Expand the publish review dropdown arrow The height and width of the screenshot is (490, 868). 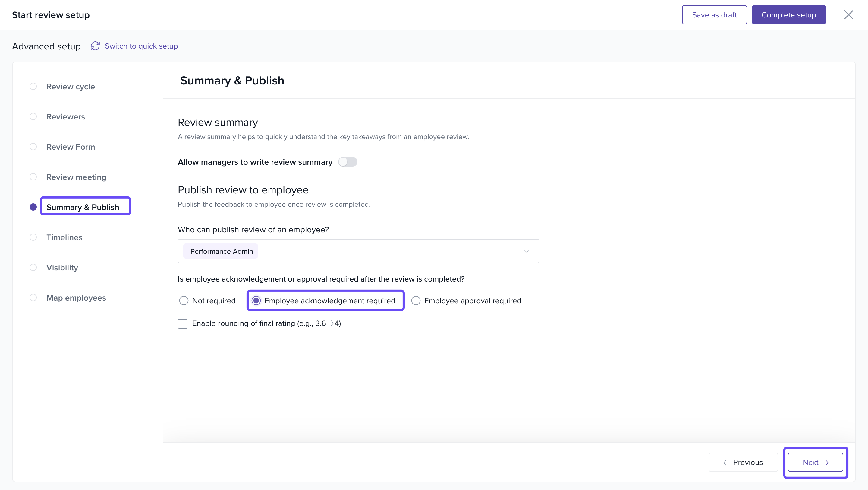[x=527, y=251]
